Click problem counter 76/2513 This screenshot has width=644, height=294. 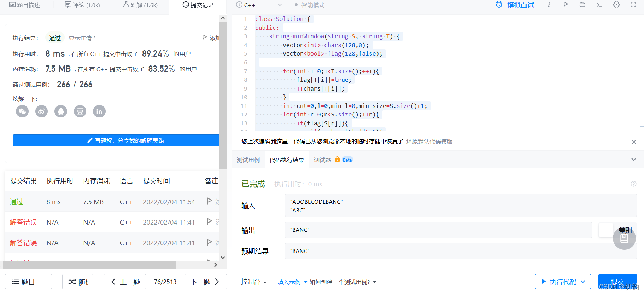[x=165, y=282]
